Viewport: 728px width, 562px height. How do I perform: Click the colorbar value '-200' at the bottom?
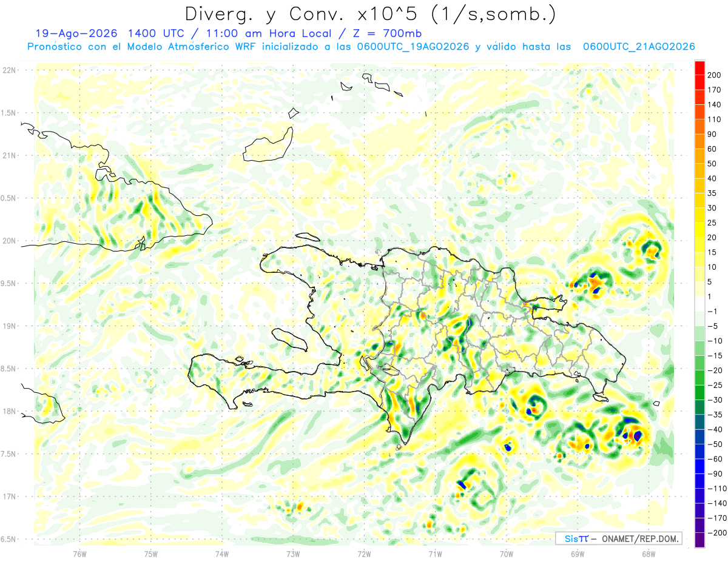(x=717, y=533)
